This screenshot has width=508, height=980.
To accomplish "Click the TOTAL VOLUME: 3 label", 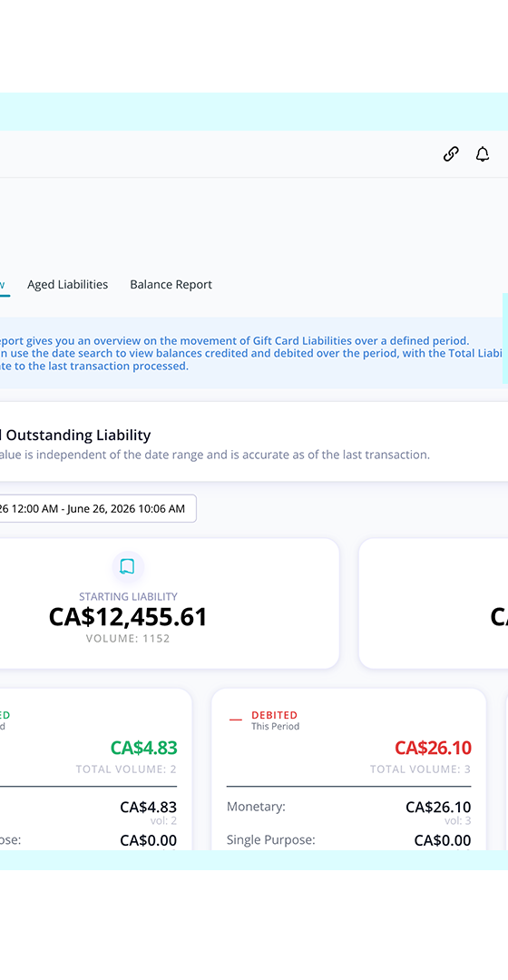I will click(421, 769).
